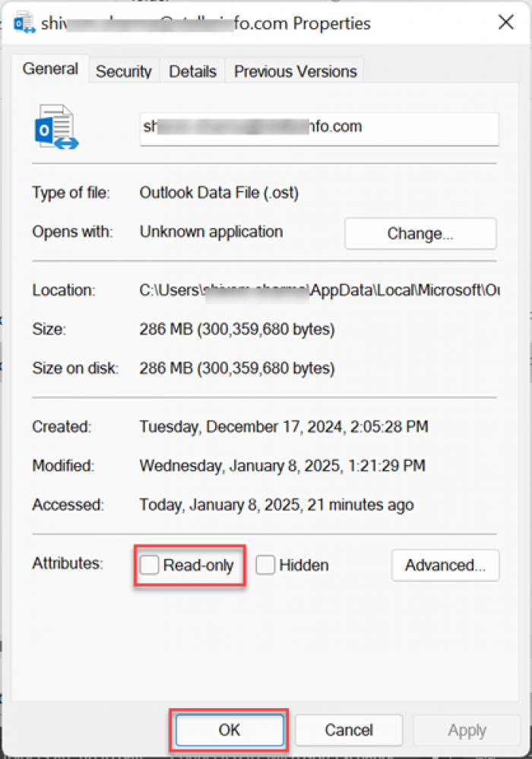Select the General tab
Screen dimensions: 532x759
click(x=49, y=68)
